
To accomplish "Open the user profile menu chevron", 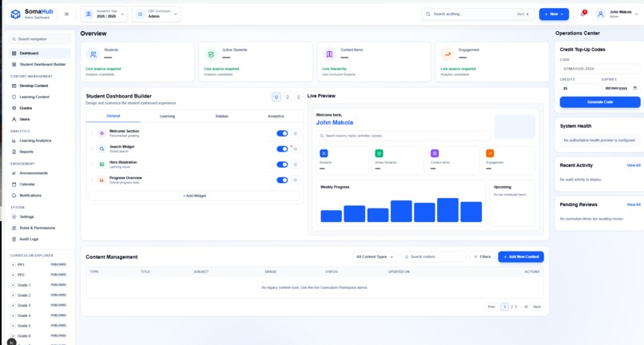I will [x=637, y=14].
